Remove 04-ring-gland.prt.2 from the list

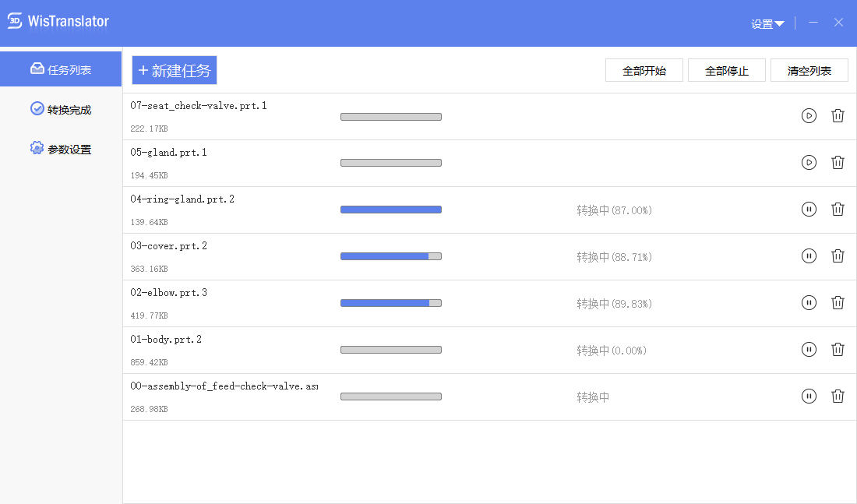[x=838, y=210]
